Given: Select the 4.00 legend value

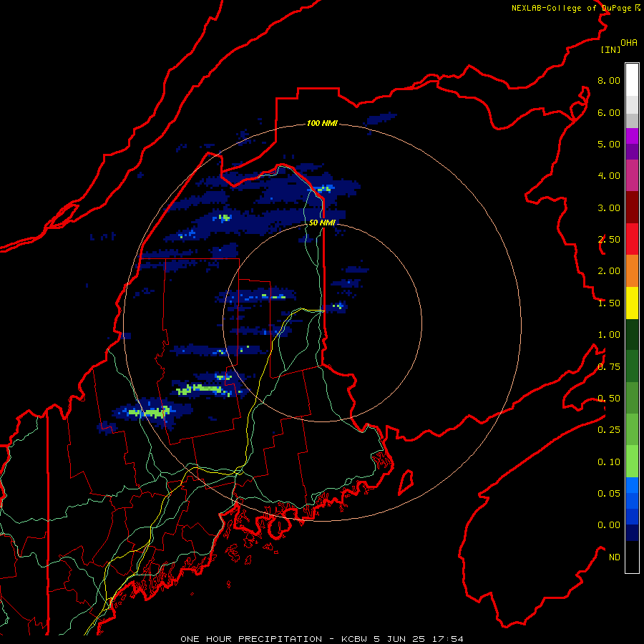Looking at the screenshot, I should [609, 176].
